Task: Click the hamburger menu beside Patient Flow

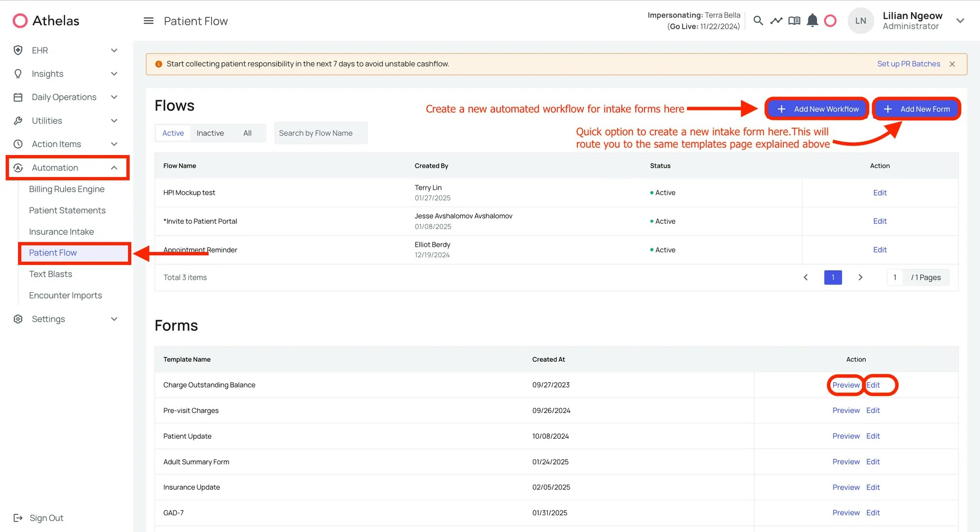Action: coord(148,21)
